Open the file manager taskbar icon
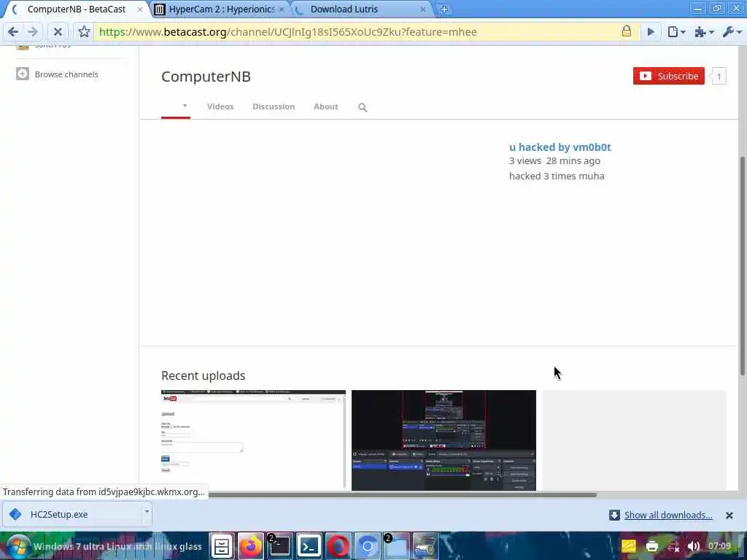Image resolution: width=747 pixels, height=560 pixels. pos(222,546)
